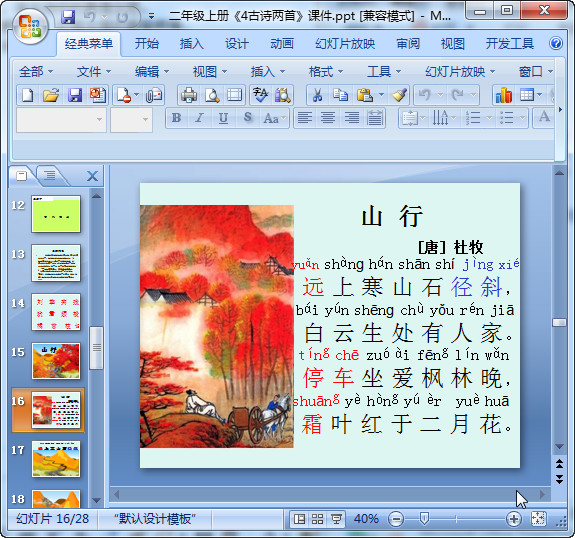575x538 pixels.
Task: Zoom in with the plus button
Action: click(x=514, y=519)
